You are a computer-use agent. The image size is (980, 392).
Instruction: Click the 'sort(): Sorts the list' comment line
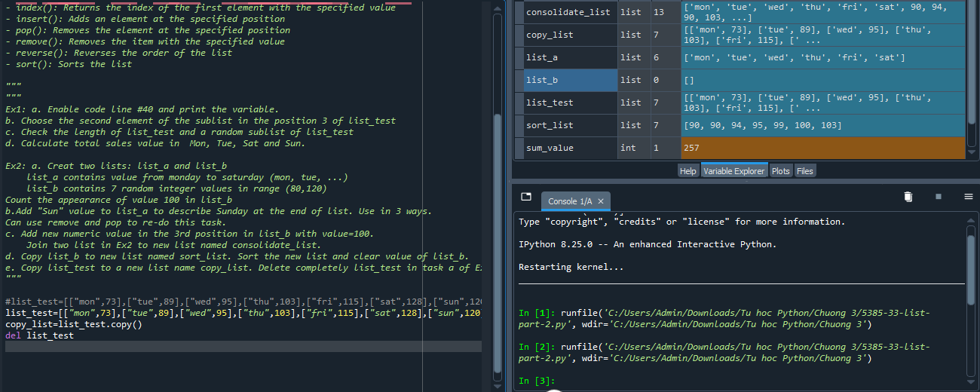click(68, 64)
